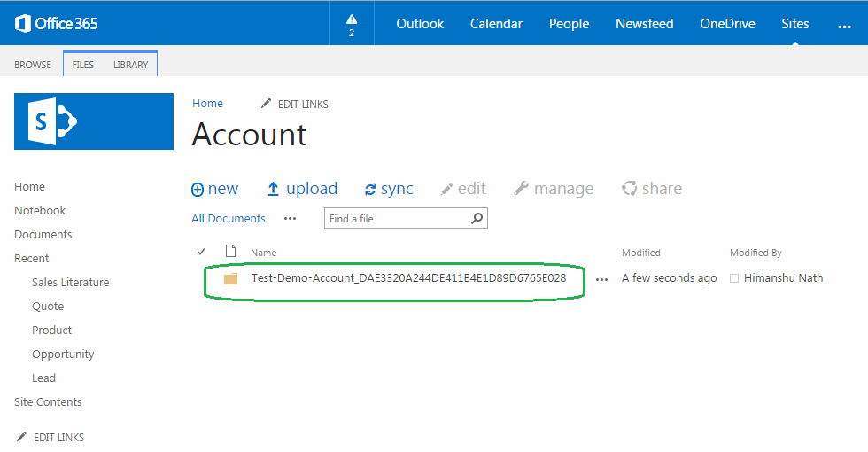Toggle presence box beside Himanshu Nath
This screenshot has width=868, height=452.
coord(734,278)
